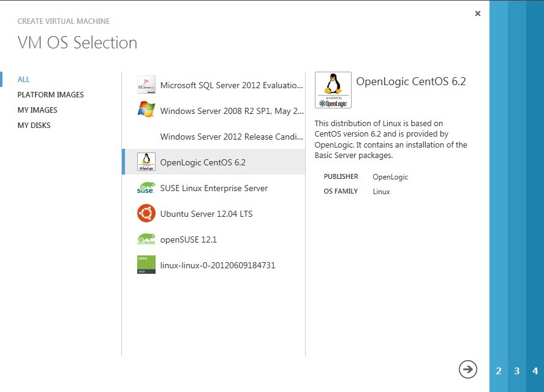Click the OpenLogic penguin list icon

click(x=146, y=162)
